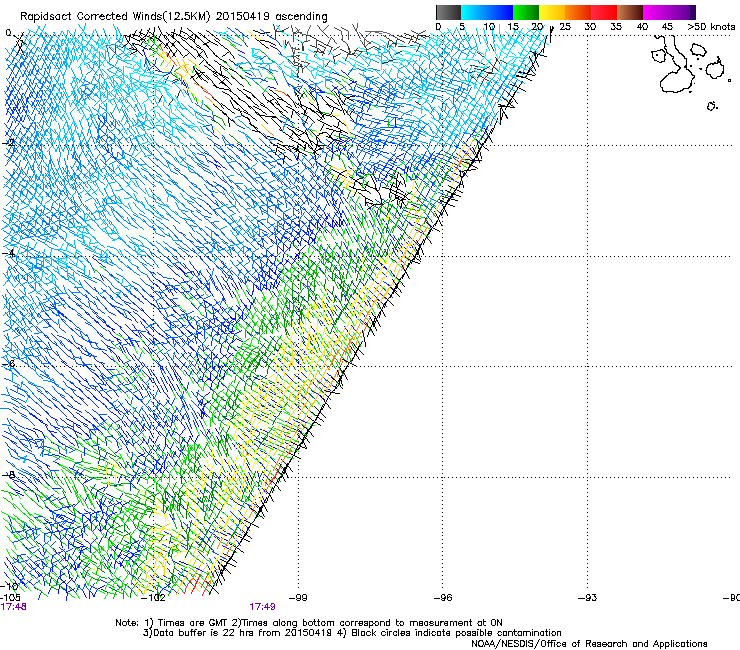Click the '-8' latitude label
This screenshot has height=650, width=740.
(x=8, y=475)
